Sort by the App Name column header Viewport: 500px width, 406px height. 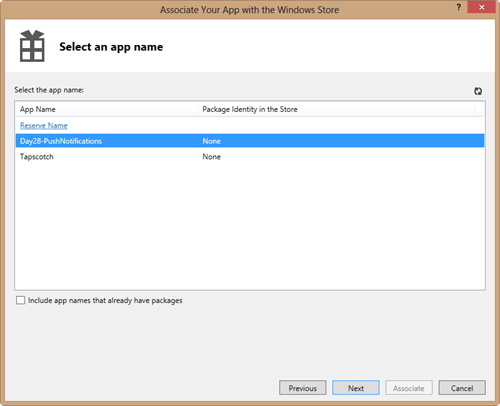[x=107, y=109]
